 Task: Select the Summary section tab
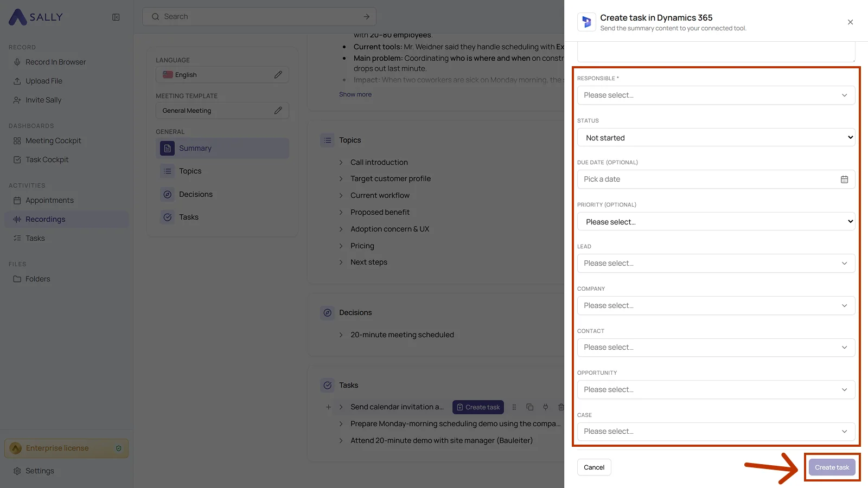pyautogui.click(x=222, y=149)
